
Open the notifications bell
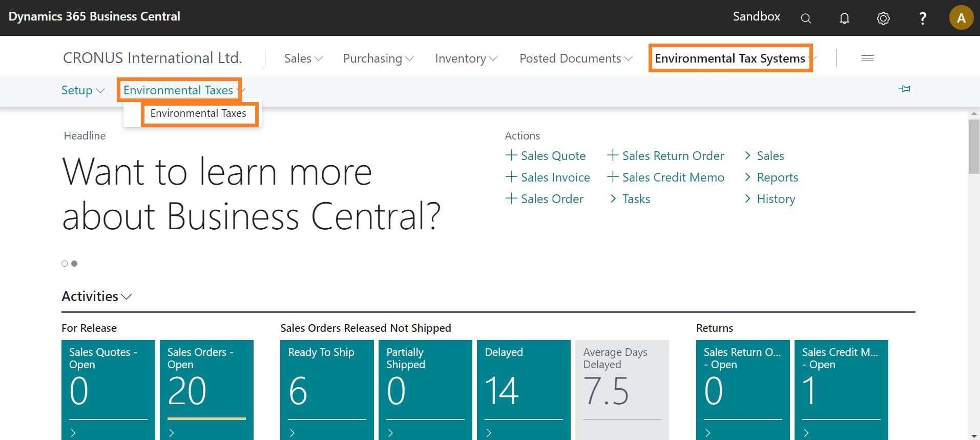pos(844,18)
